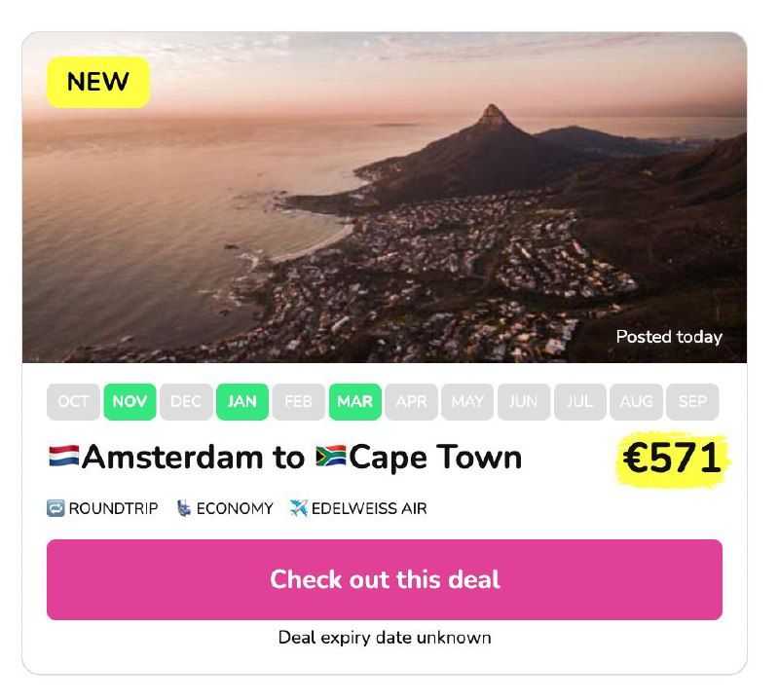Click the airplane icon beside Edelweiss Air
The height and width of the screenshot is (700, 779).
point(299,509)
